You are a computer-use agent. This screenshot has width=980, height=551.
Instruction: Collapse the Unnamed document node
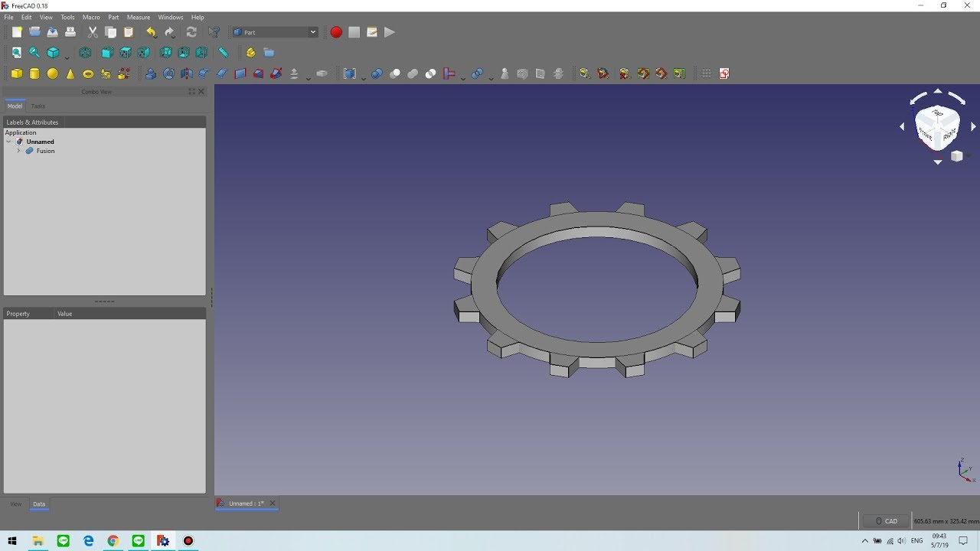coord(9,142)
